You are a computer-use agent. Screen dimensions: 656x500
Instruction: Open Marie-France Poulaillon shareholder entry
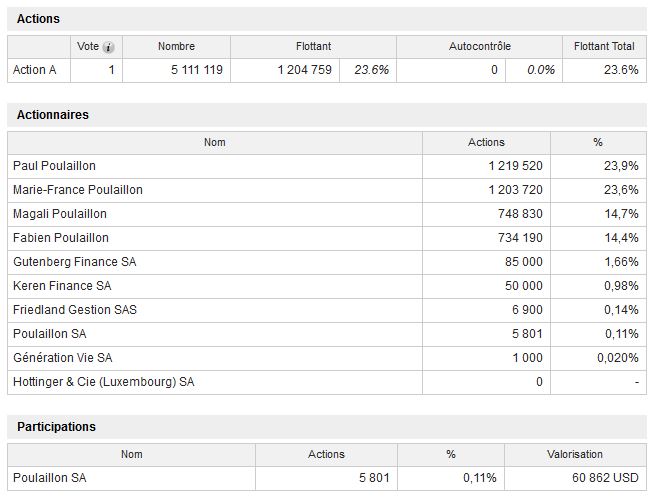(78, 190)
